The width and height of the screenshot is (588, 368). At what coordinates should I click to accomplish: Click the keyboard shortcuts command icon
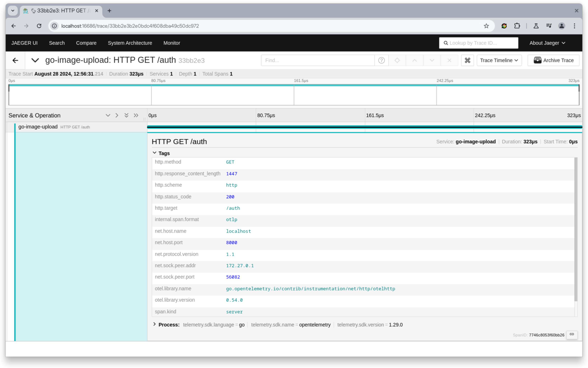[467, 60]
